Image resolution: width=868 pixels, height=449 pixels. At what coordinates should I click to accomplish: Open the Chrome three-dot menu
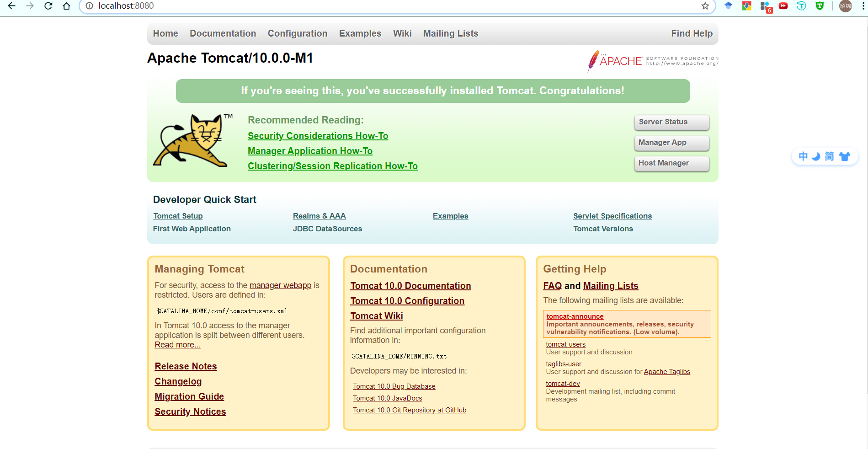pyautogui.click(x=863, y=6)
